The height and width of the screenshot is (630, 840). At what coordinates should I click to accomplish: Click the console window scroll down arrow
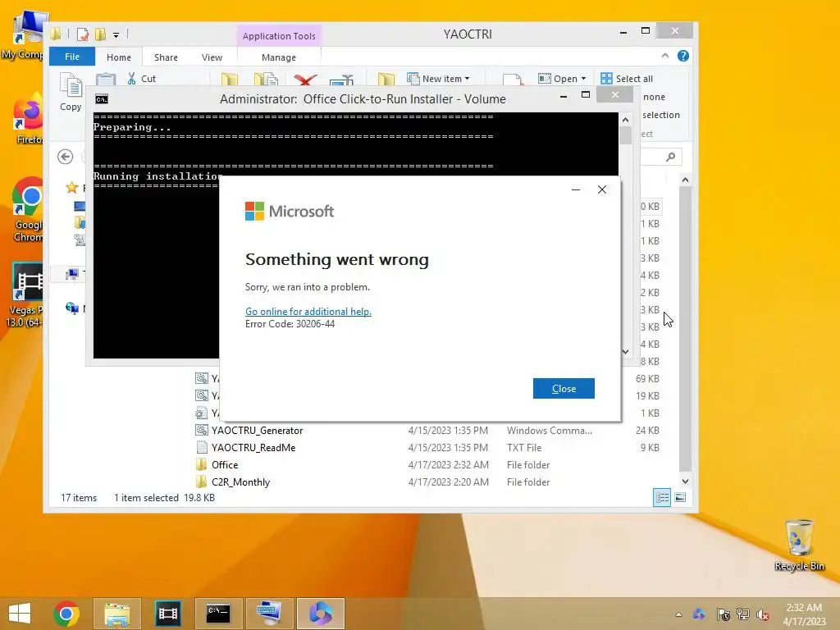[x=625, y=352]
